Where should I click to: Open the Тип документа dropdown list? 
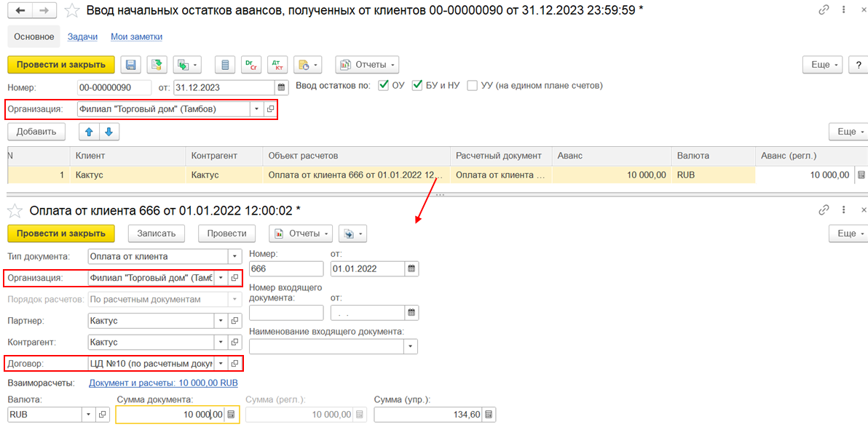(235, 257)
